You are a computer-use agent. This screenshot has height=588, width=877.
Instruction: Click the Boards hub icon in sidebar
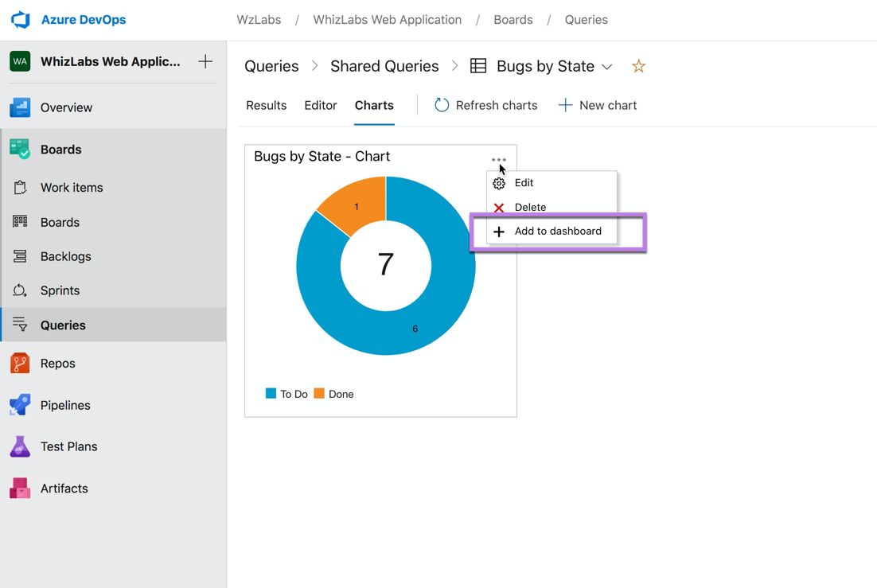pos(20,150)
